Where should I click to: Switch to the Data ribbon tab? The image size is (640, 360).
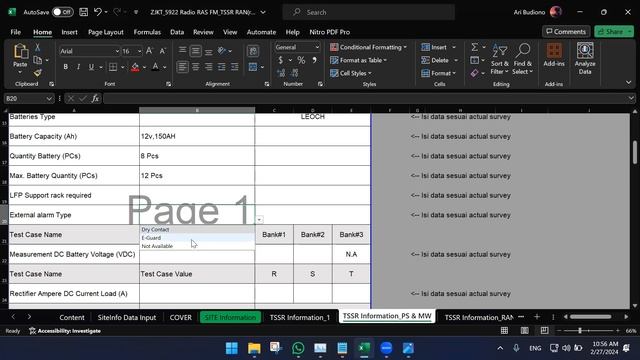click(x=177, y=32)
